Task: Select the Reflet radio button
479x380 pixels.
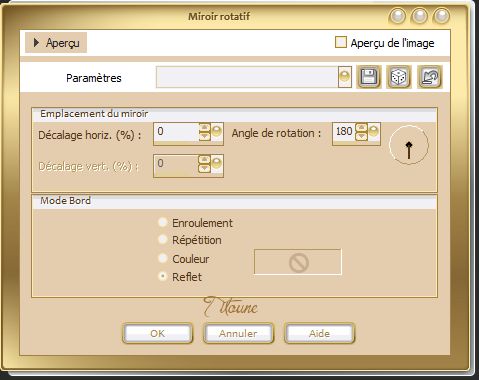Action: click(163, 276)
